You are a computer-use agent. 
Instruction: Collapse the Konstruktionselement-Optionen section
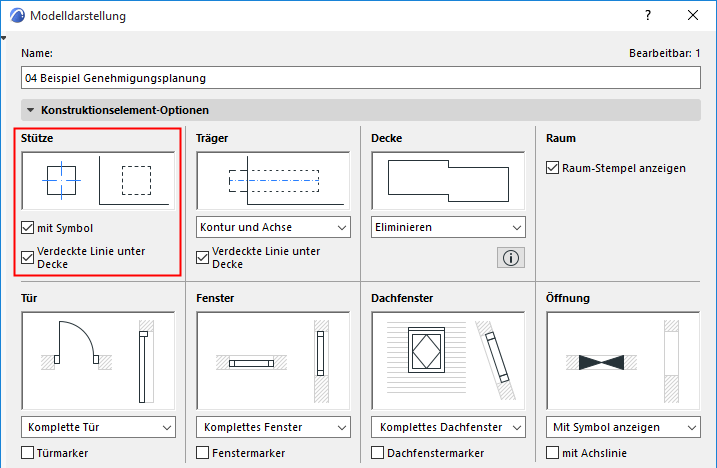pos(32,109)
